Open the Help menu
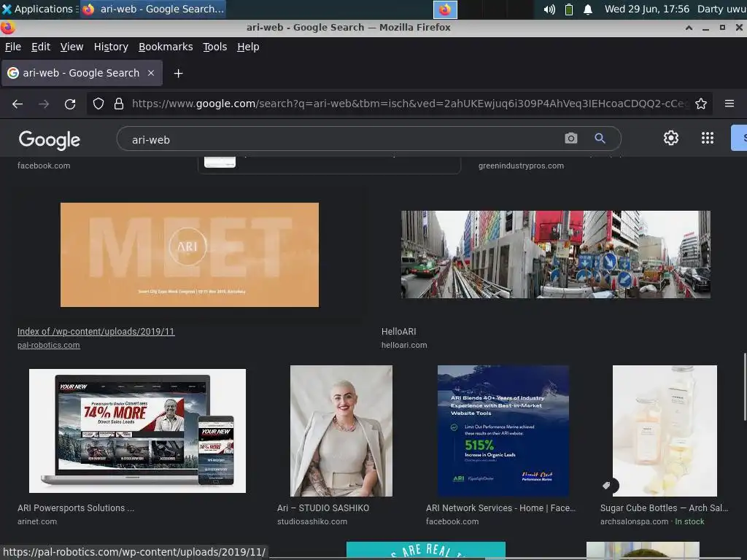Screen dimensions: 747x560 pyautogui.click(x=248, y=47)
